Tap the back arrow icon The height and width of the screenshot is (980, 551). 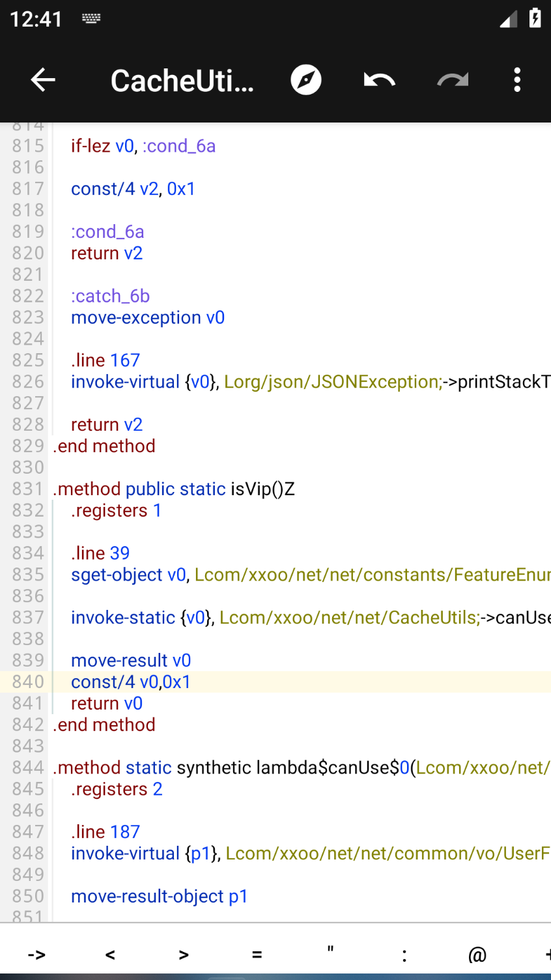[x=43, y=80]
